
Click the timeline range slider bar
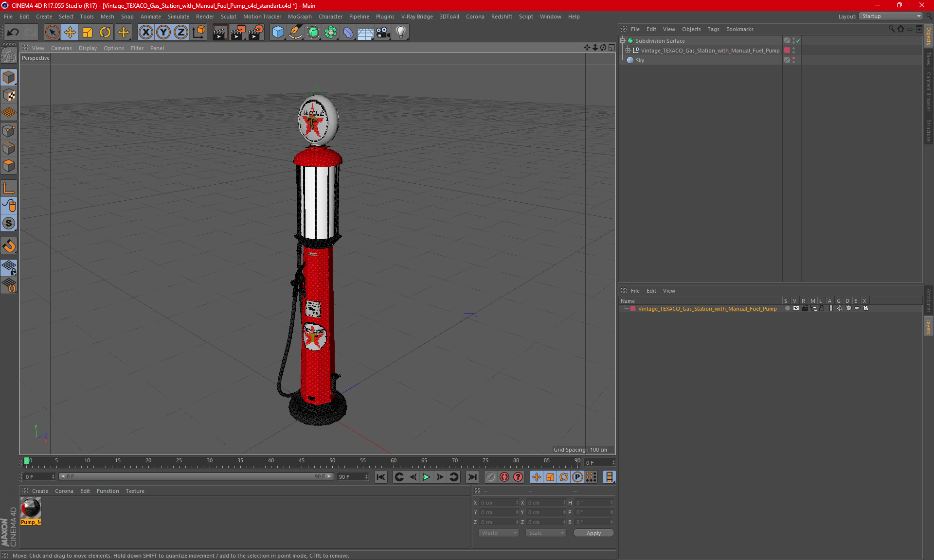tap(196, 477)
